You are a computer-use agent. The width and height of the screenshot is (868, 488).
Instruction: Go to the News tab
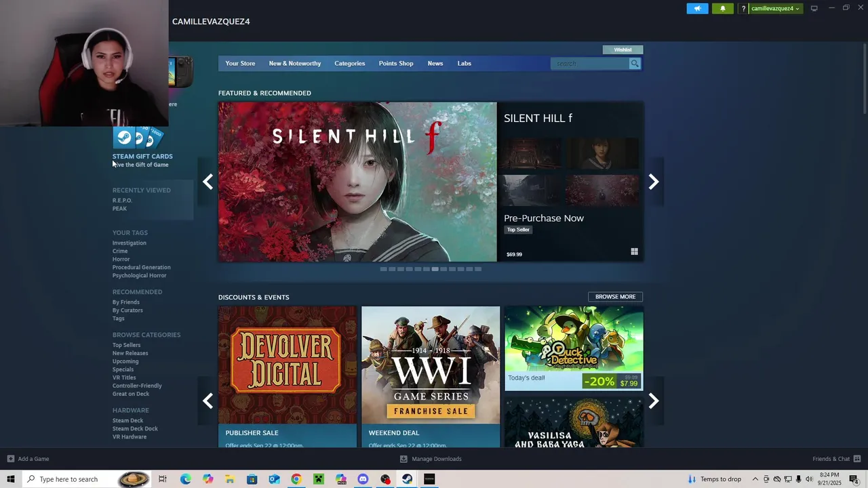click(x=435, y=64)
